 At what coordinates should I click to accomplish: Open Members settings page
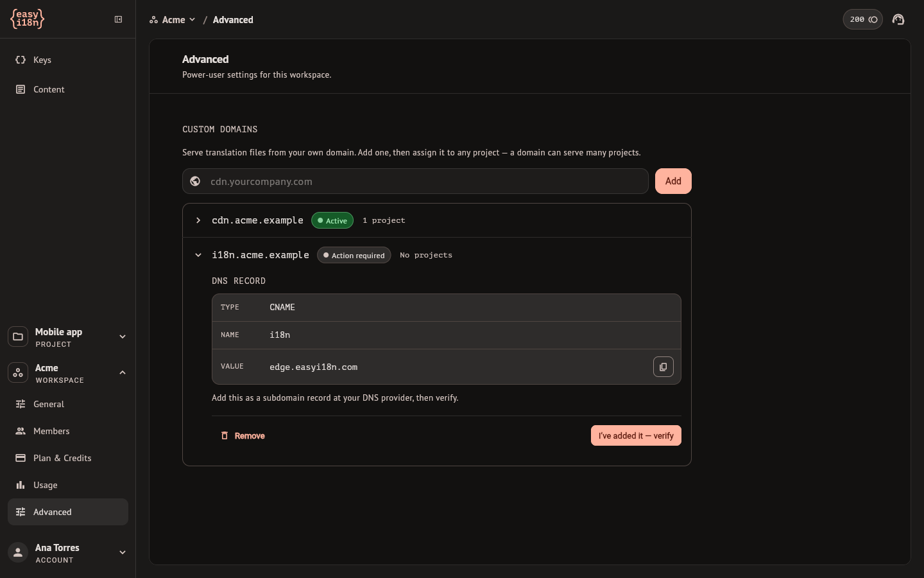pyautogui.click(x=68, y=431)
